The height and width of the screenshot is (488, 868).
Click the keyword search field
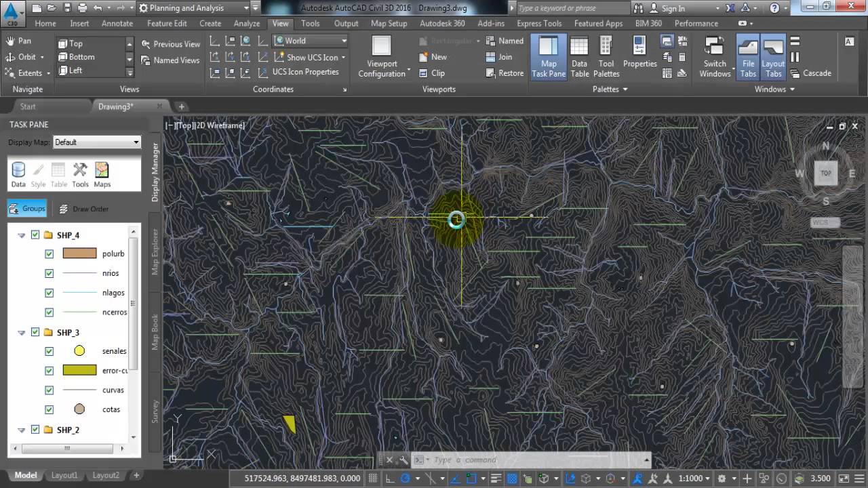572,8
